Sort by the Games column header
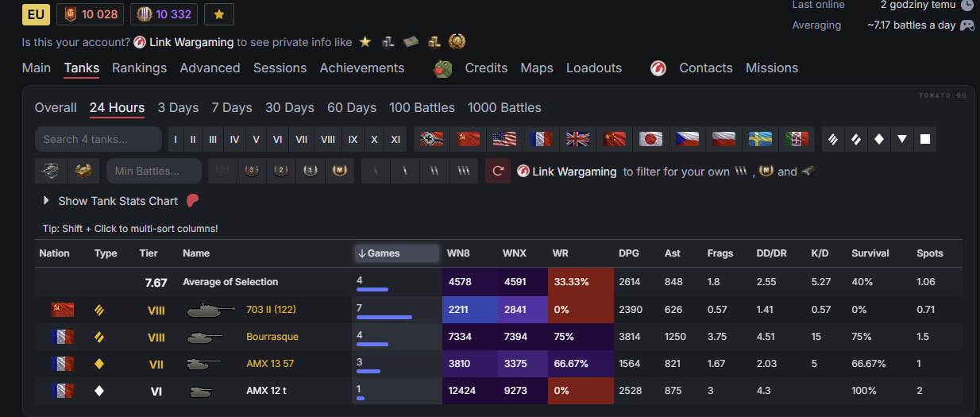 pos(395,253)
